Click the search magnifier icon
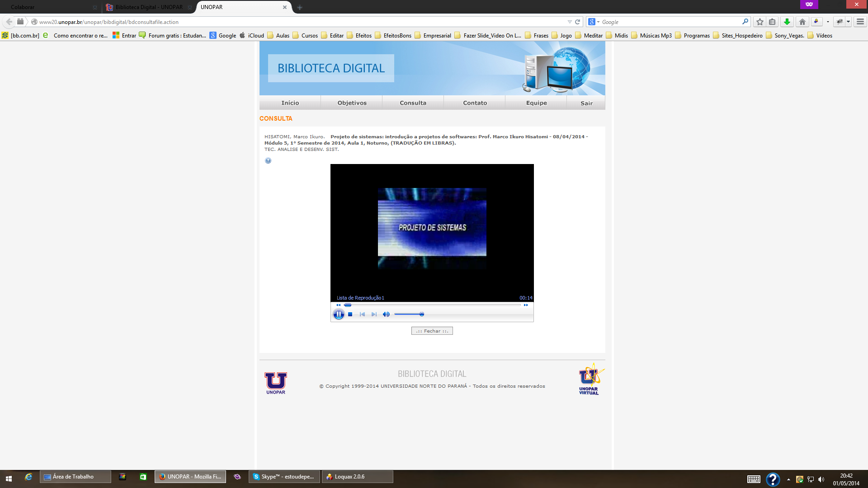 [x=745, y=21]
